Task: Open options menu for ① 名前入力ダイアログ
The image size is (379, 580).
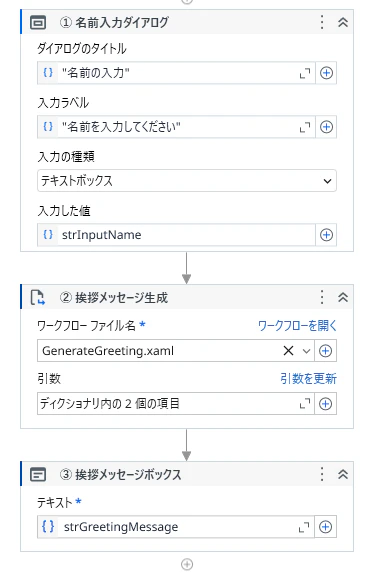Action: 322,23
